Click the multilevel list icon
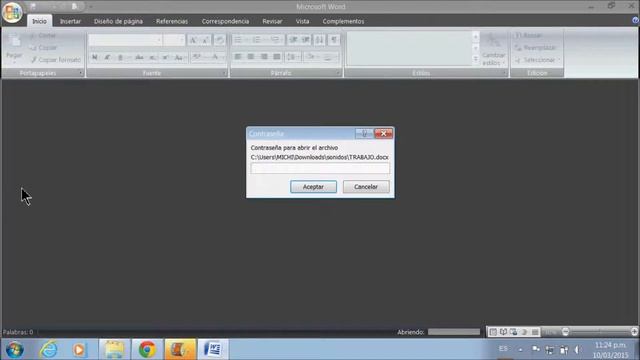The image size is (640, 360). 275,40
